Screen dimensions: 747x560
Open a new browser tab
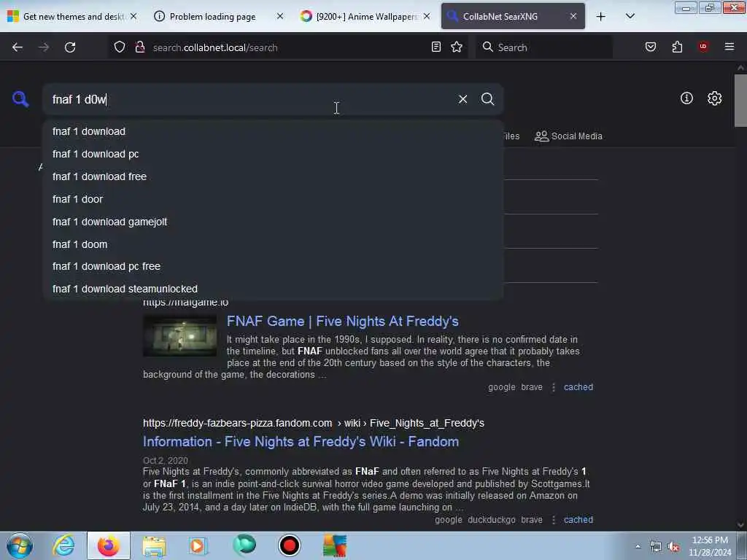click(x=601, y=16)
